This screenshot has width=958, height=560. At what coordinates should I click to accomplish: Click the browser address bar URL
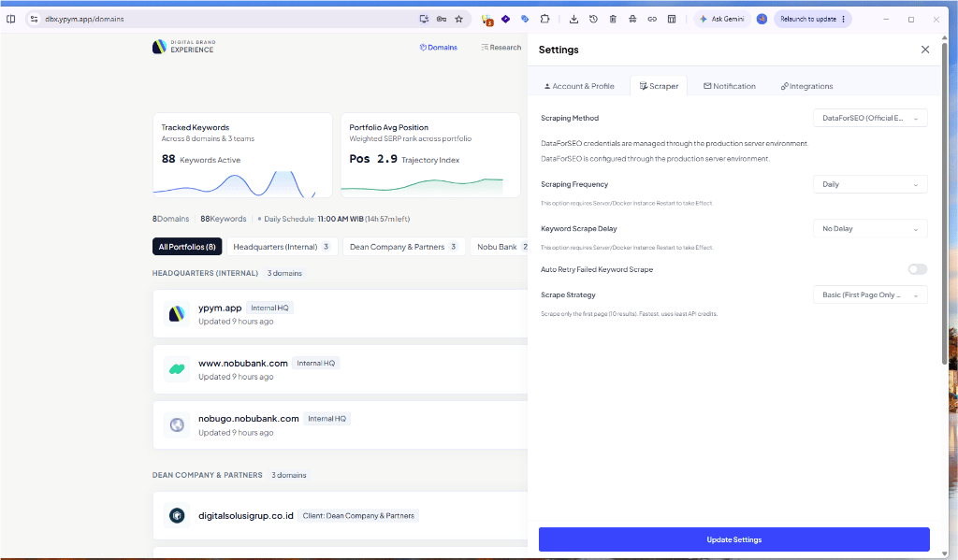pyautogui.click(x=84, y=19)
